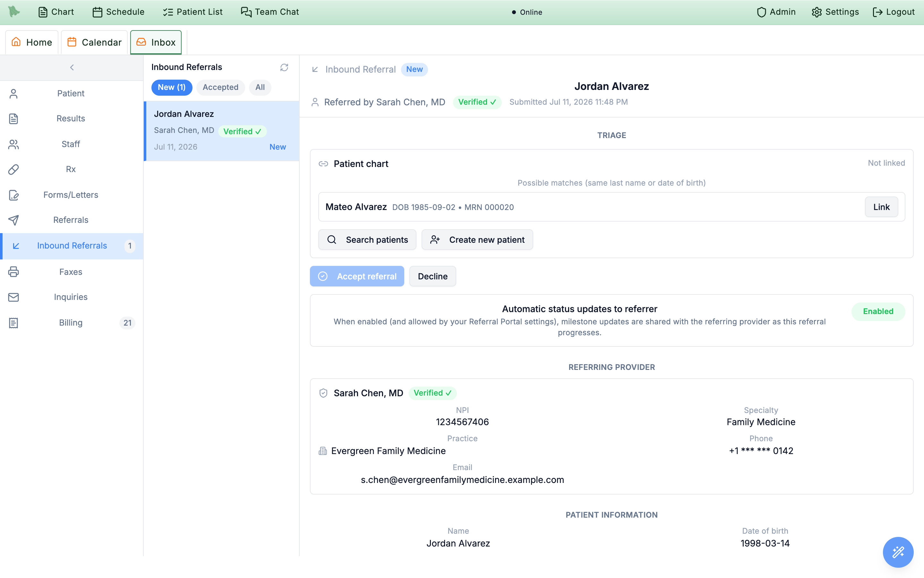Click the Accept referral button
Viewport: 924px width, 578px height.
click(357, 276)
